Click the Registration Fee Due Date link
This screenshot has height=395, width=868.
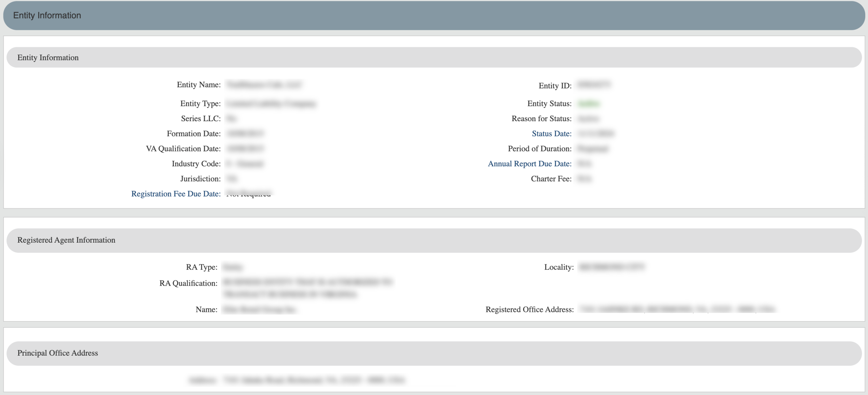(x=176, y=194)
